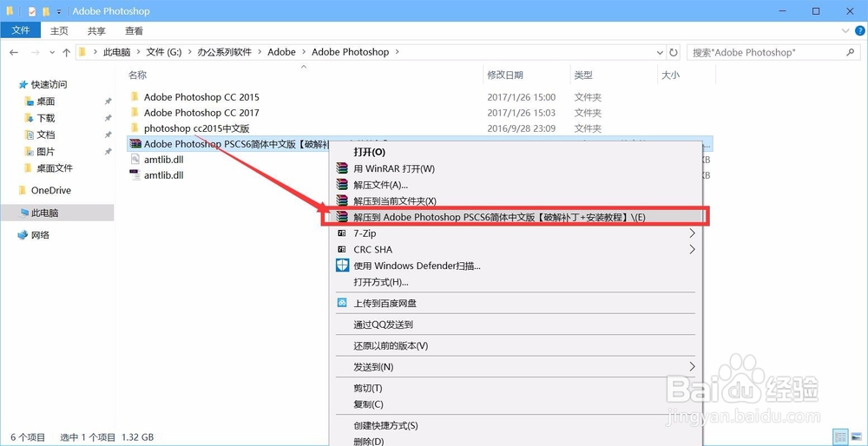Unpin 桌面 pin icon
The width and height of the screenshot is (868, 446).
(x=108, y=102)
